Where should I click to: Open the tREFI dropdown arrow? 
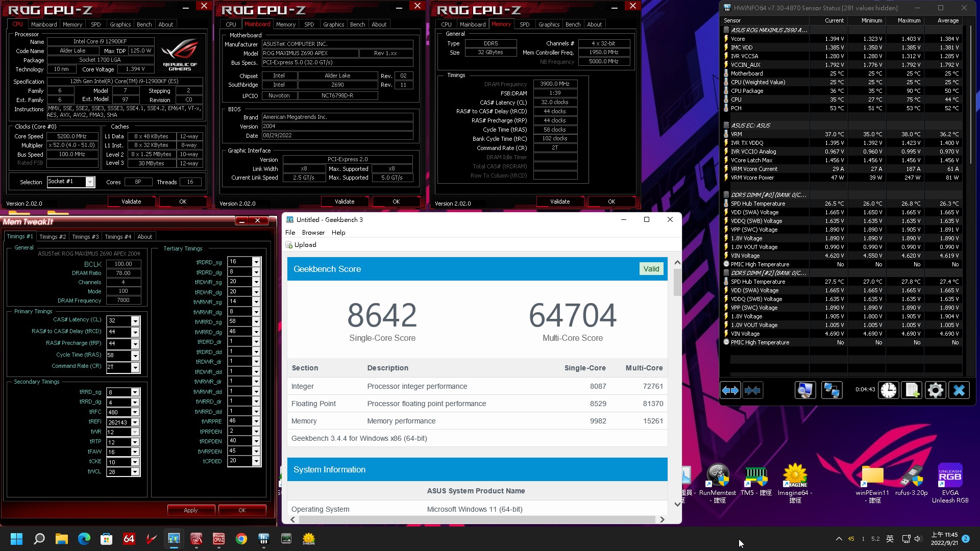point(135,422)
